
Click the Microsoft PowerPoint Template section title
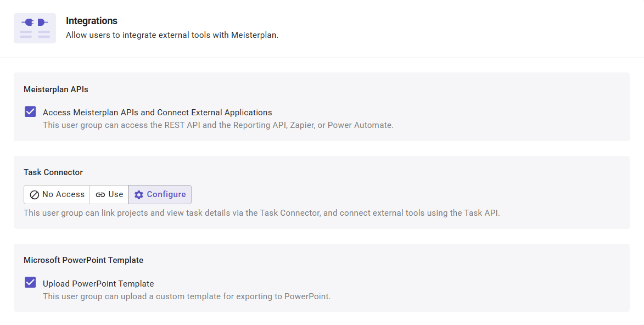click(83, 260)
